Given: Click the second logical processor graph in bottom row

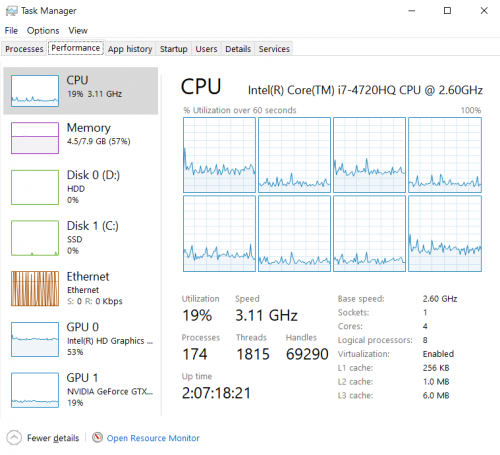Looking at the screenshot, I should pyautogui.click(x=294, y=234).
